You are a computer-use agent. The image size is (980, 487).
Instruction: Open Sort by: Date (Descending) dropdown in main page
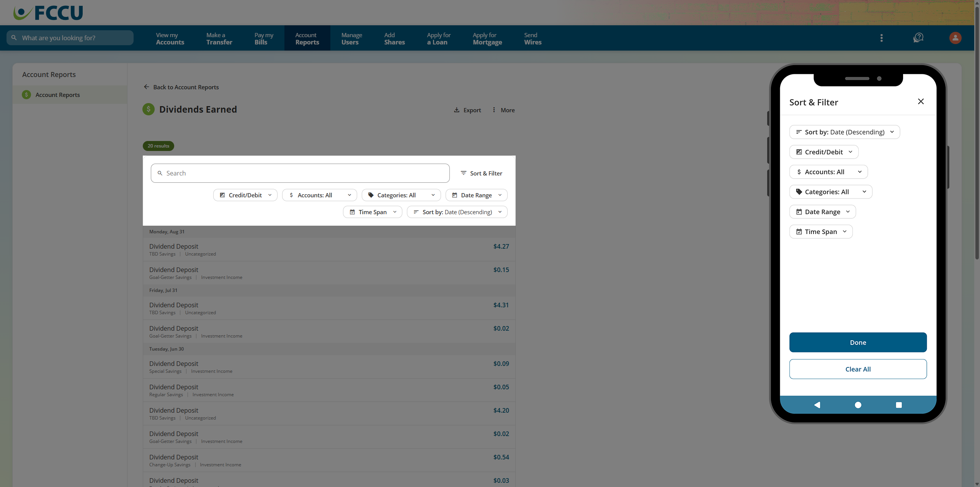457,212
